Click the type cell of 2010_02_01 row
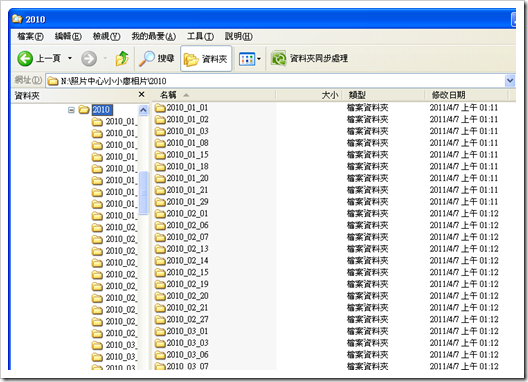The height and width of the screenshot is (382, 528). [x=368, y=214]
